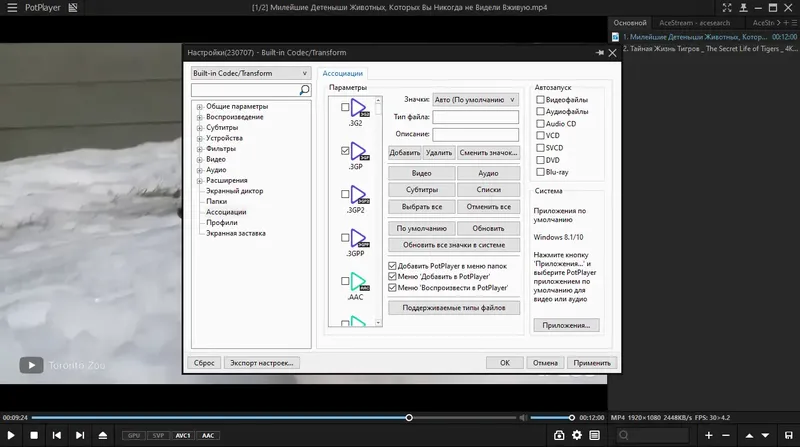Switch to the AceStream - acesearch playlist tab

[x=694, y=23]
